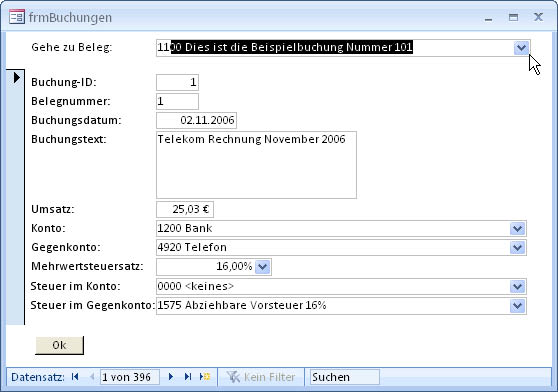The image size is (558, 392).
Task: Open the Mehrwertsteuersatz dropdown
Action: point(263,267)
